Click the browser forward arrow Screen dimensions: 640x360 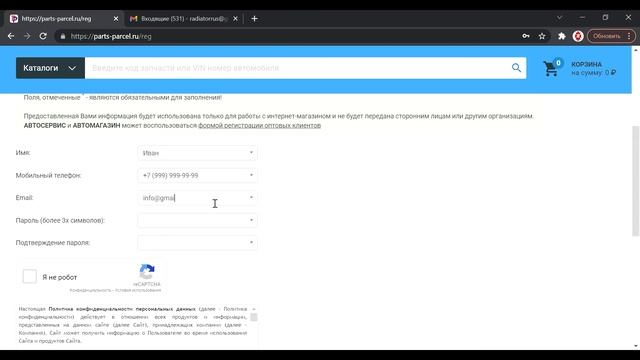click(27, 36)
